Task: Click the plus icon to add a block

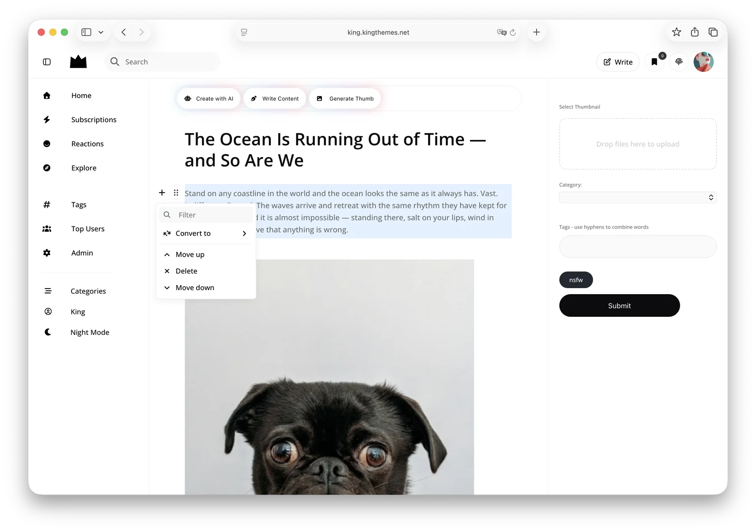Action: click(x=162, y=193)
